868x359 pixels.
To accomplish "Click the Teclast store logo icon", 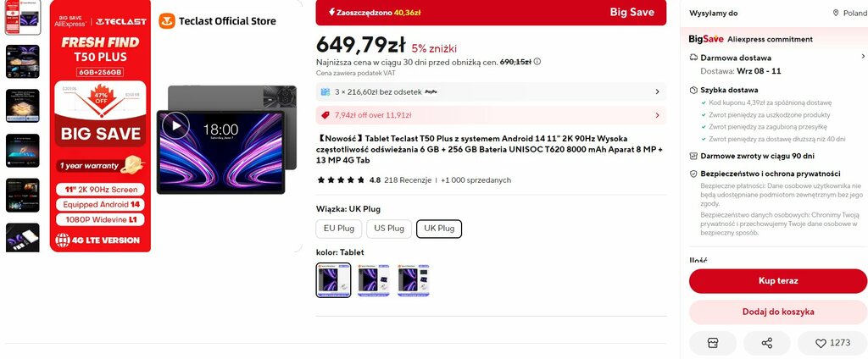I will point(167,21).
